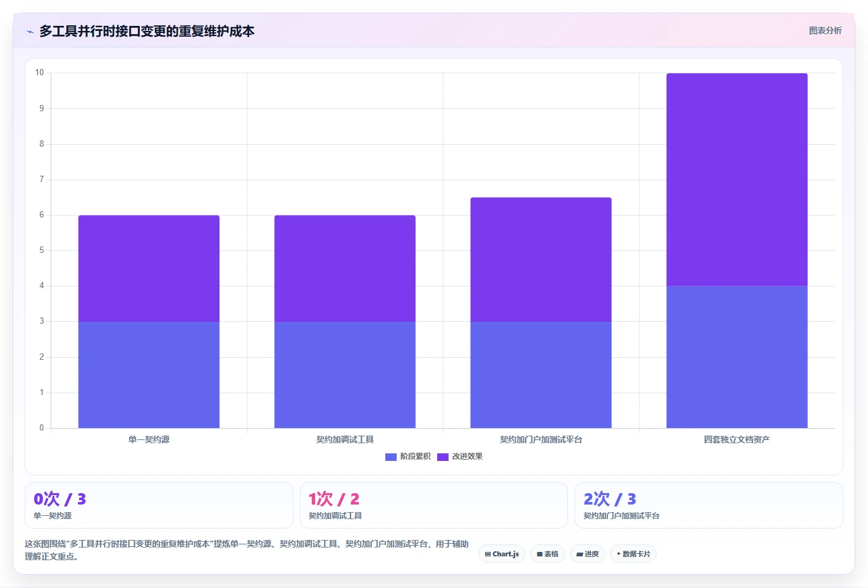Click the 契约加调试工具 x-axis label
This screenshot has width=868, height=588.
point(345,439)
